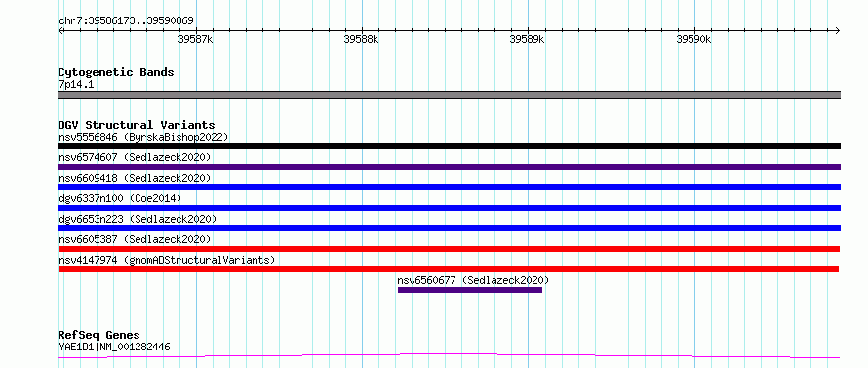The image size is (868, 368).
Task: Click the dgv6337n100 (Coe2014) label
Action: pos(120,198)
